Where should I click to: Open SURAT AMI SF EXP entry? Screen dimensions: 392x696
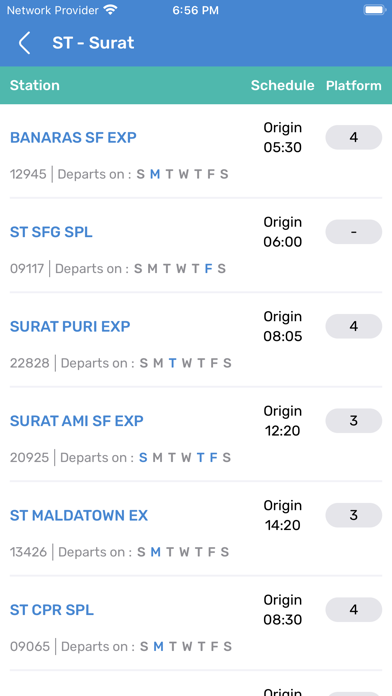tap(77, 421)
